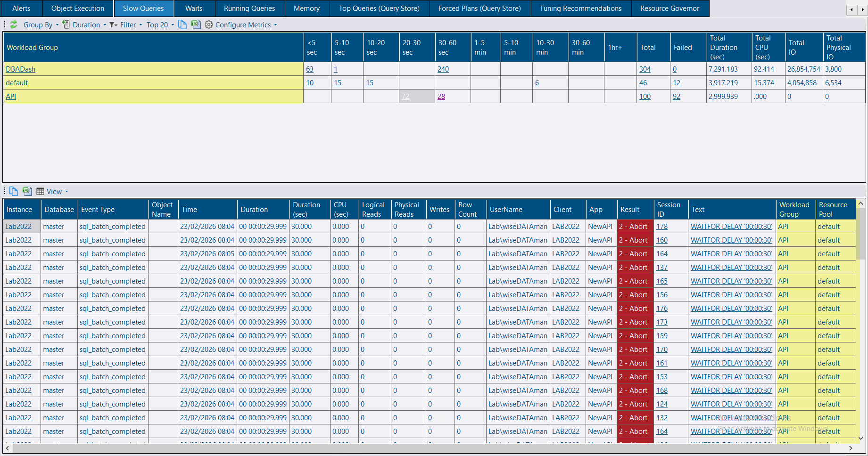
Task: Open the Duration metric dropdown
Action: pyautogui.click(x=85, y=24)
